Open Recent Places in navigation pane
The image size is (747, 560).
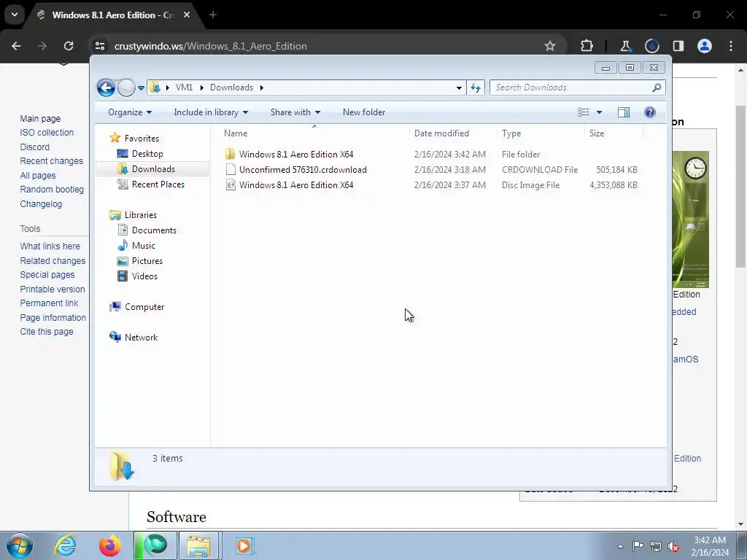click(x=158, y=184)
